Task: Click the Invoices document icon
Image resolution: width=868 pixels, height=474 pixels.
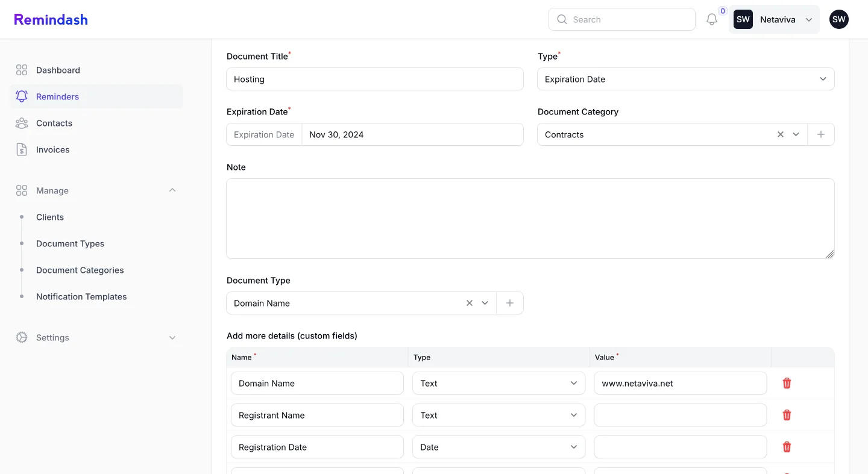Action: pyautogui.click(x=22, y=149)
